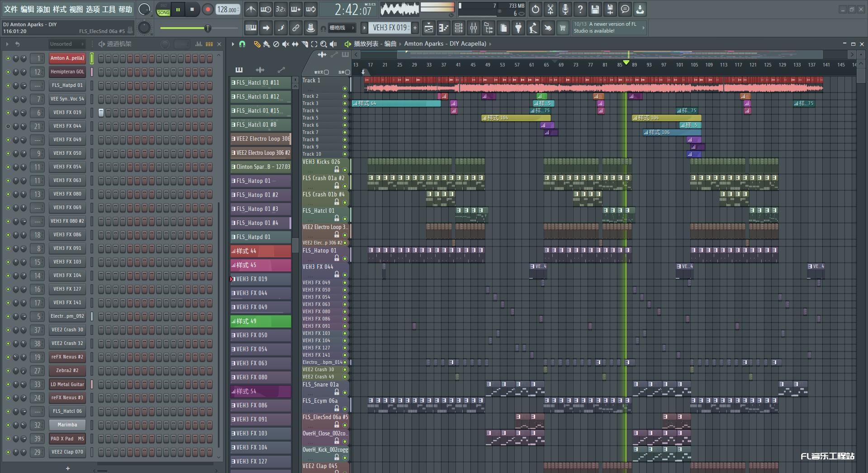This screenshot has width=868, height=473.
Task: Open the reFX Nexus #2 channel
Action: click(x=67, y=357)
